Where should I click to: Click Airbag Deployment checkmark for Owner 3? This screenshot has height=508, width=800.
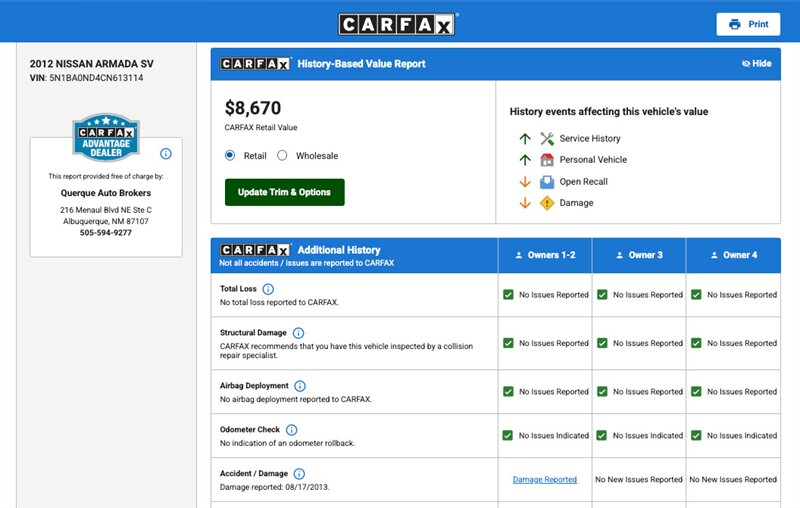point(602,392)
